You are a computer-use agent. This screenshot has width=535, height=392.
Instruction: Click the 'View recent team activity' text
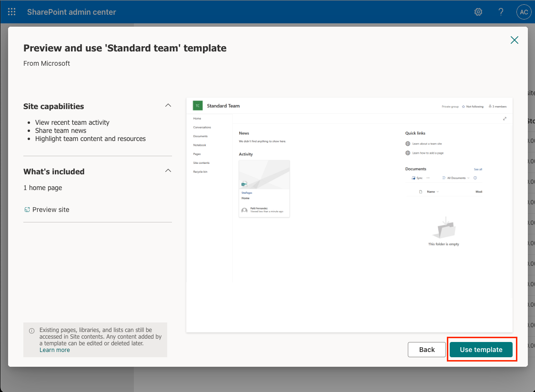point(72,122)
